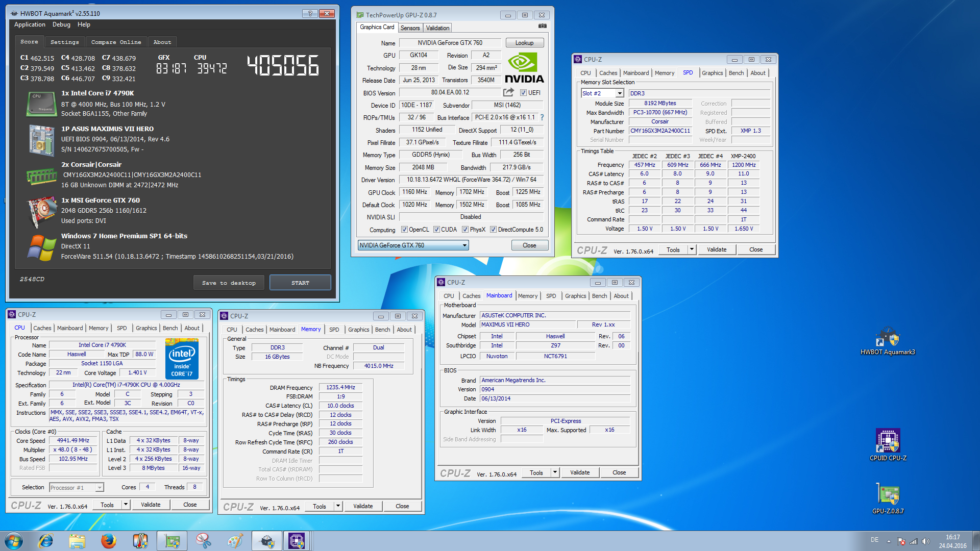The image size is (980, 551).
Task: Open the Application menu in Aquamark
Action: tap(30, 24)
